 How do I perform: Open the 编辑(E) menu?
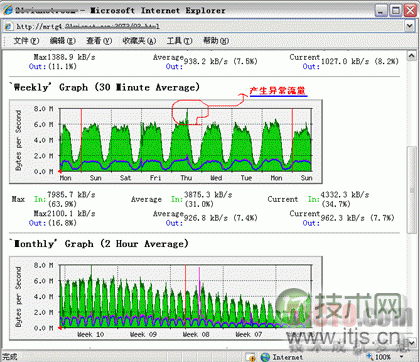tap(63, 41)
